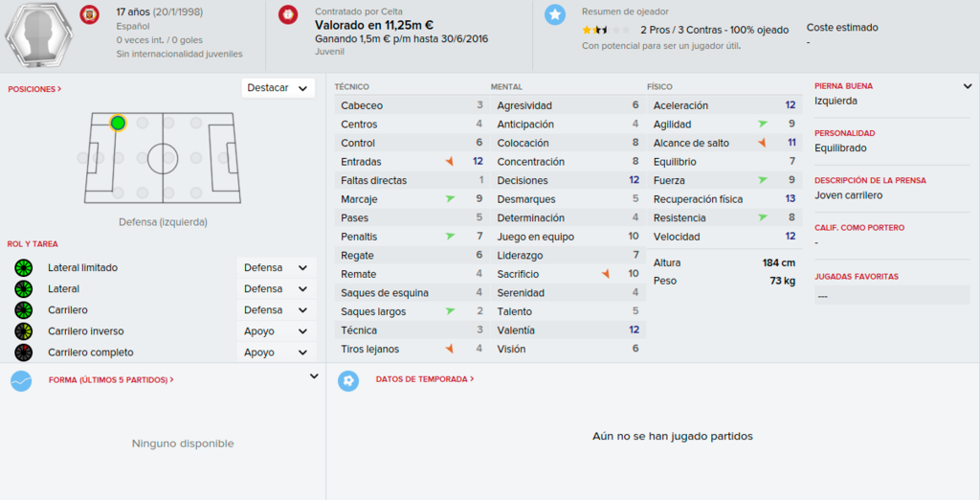980x500 pixels.
Task: Collapse the Pierna buena side panel chevron
Action: (968, 86)
